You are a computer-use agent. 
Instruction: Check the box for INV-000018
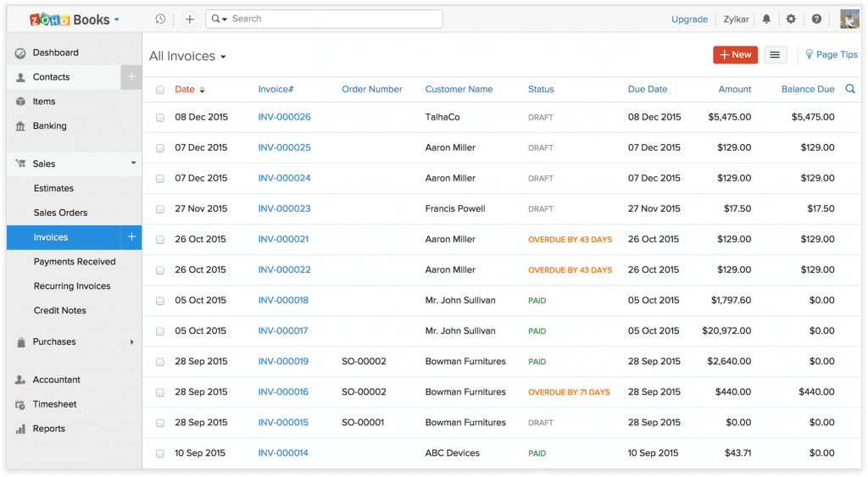[x=160, y=301]
